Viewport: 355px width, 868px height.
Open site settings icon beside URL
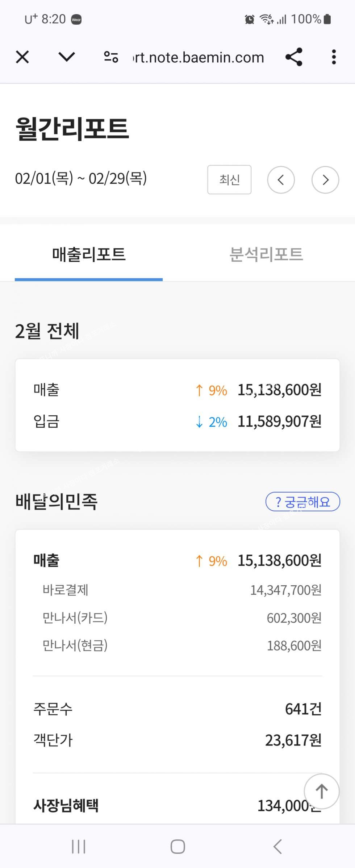point(111,57)
